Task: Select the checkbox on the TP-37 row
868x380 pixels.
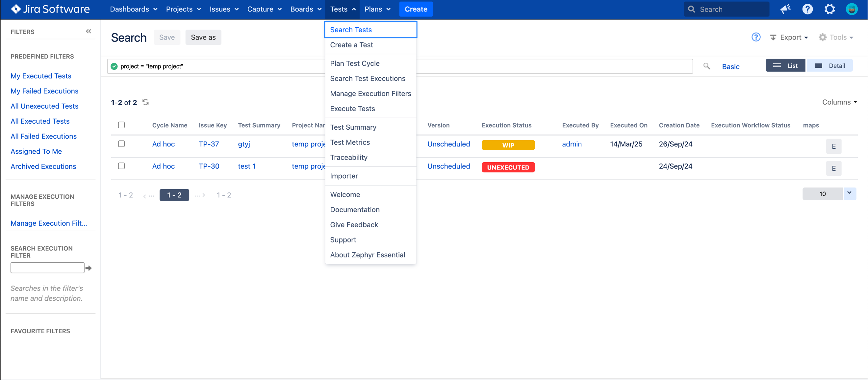Action: 122,143
